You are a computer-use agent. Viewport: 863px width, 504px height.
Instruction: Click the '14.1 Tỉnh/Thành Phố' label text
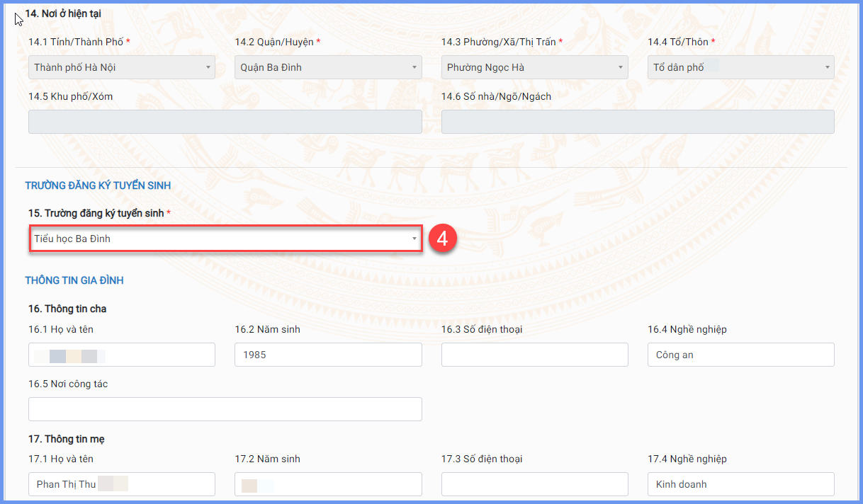(x=76, y=42)
